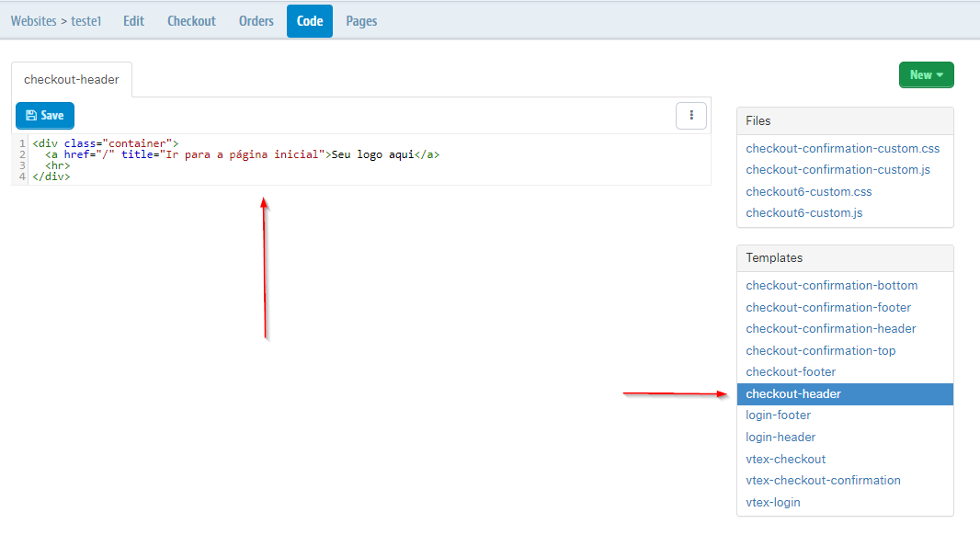Viewport: 980px width, 546px height.
Task: Click the Save disk icon
Action: click(x=31, y=115)
